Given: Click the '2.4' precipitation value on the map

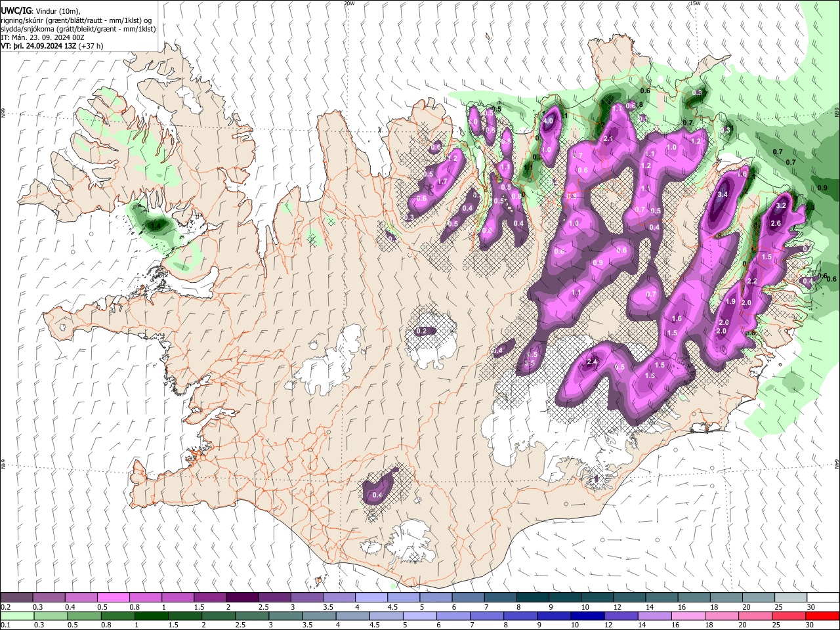Looking at the screenshot, I should (x=592, y=362).
